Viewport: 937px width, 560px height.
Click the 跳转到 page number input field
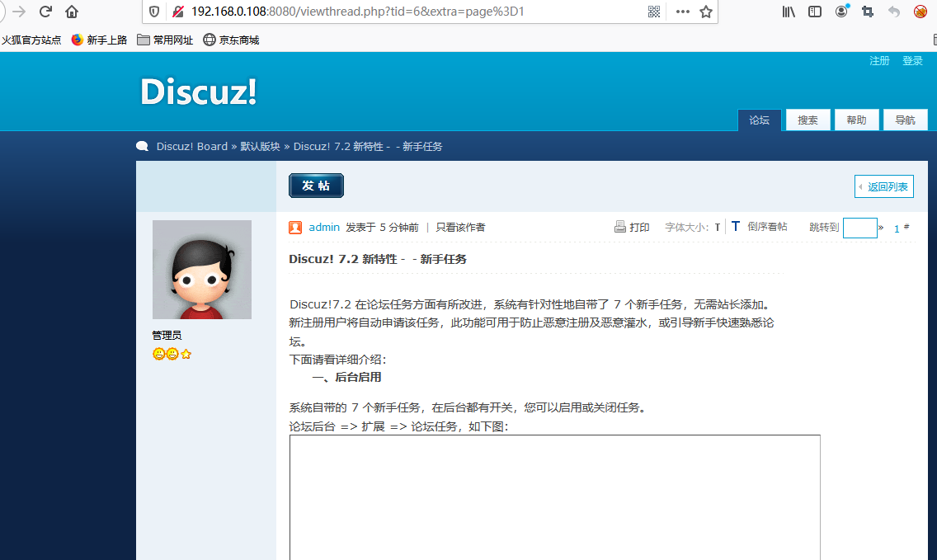[859, 228]
